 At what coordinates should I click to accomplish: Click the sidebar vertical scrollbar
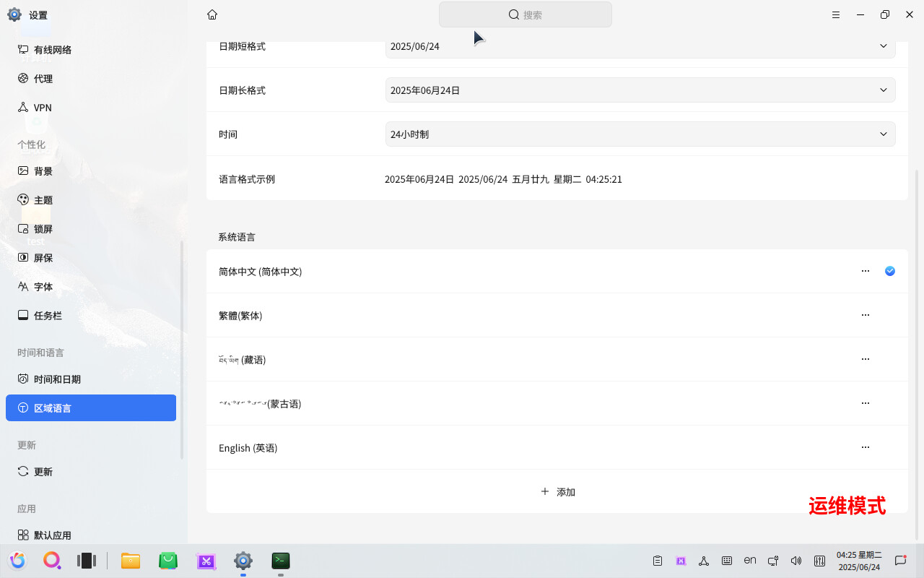pos(182,350)
